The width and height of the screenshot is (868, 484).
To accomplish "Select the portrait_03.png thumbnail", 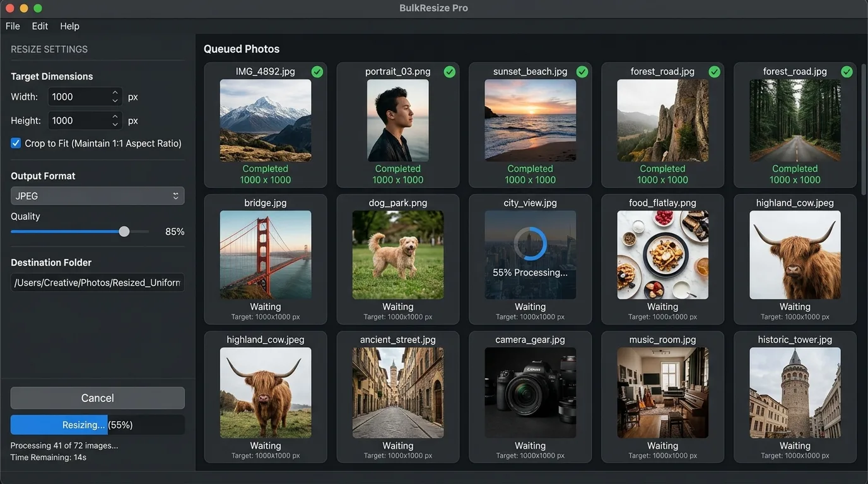I will click(x=398, y=120).
